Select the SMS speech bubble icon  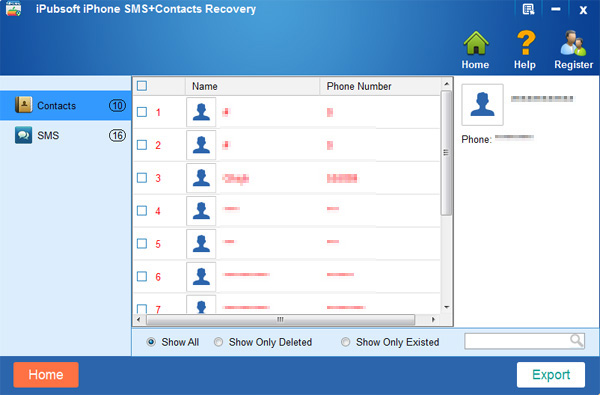click(x=23, y=135)
